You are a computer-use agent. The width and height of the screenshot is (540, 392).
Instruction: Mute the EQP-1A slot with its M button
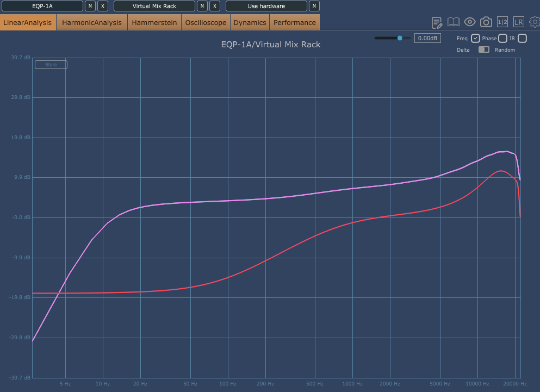click(x=90, y=6)
